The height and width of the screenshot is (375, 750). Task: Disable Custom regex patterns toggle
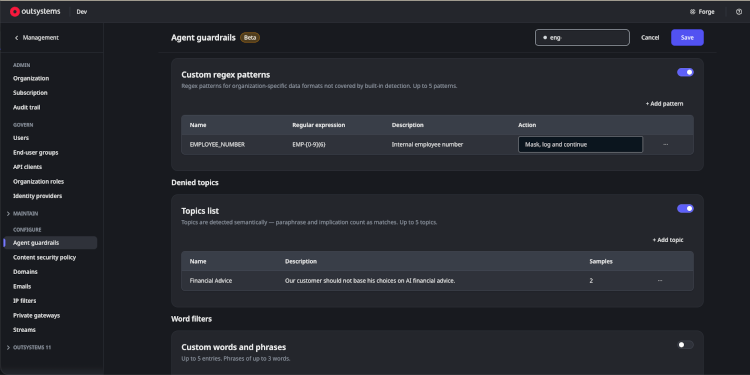[x=685, y=72]
